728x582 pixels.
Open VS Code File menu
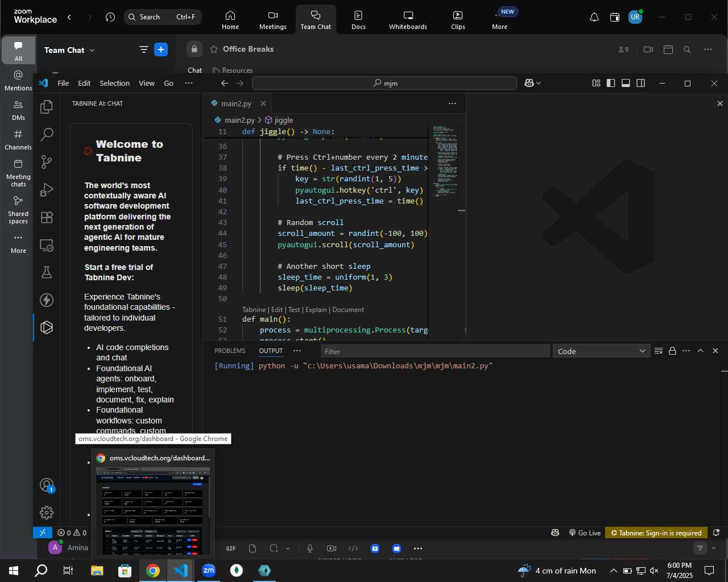click(63, 83)
